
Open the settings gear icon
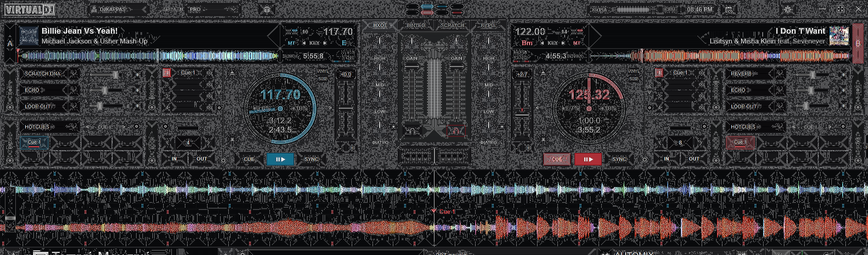[x=788, y=9]
